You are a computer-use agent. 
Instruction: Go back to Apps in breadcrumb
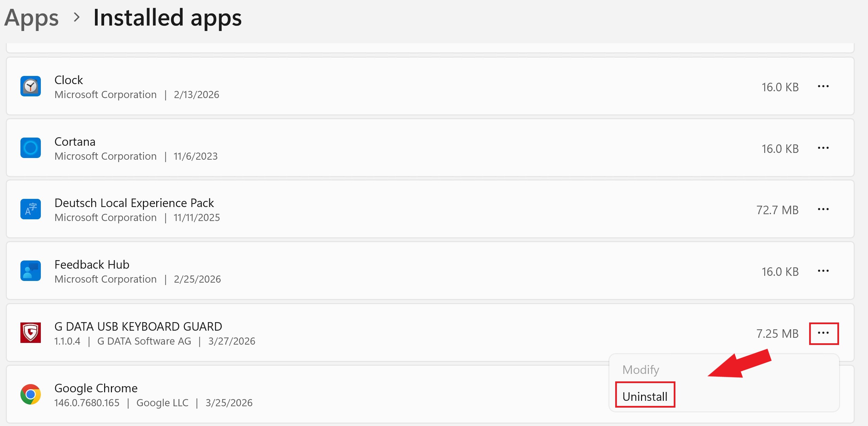tap(32, 18)
